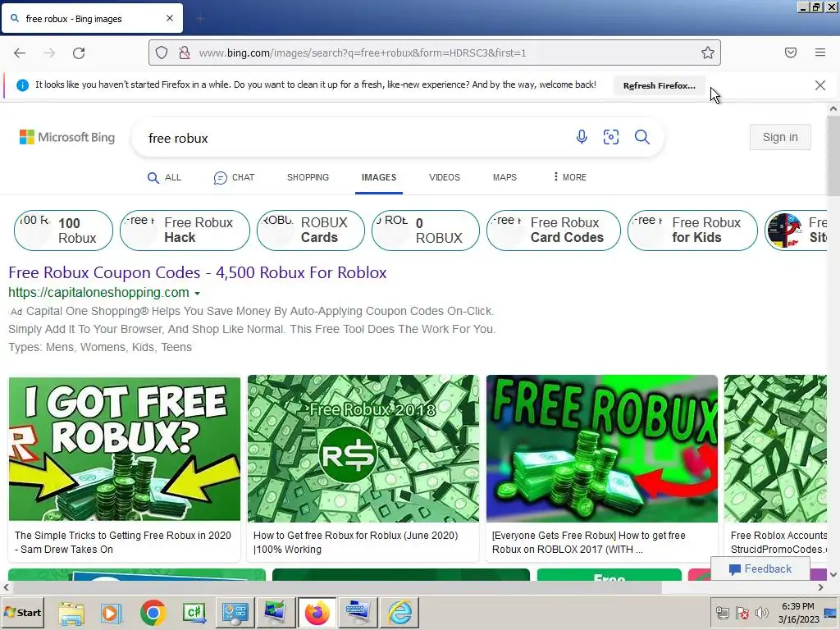
Task: Click the page vertical scrollbar thumb
Action: click(x=833, y=155)
